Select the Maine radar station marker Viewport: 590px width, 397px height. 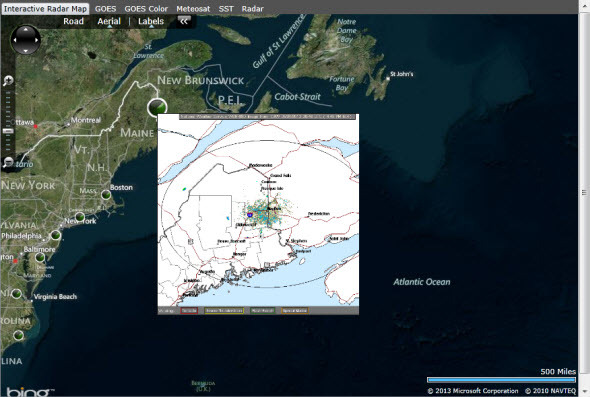tap(157, 107)
